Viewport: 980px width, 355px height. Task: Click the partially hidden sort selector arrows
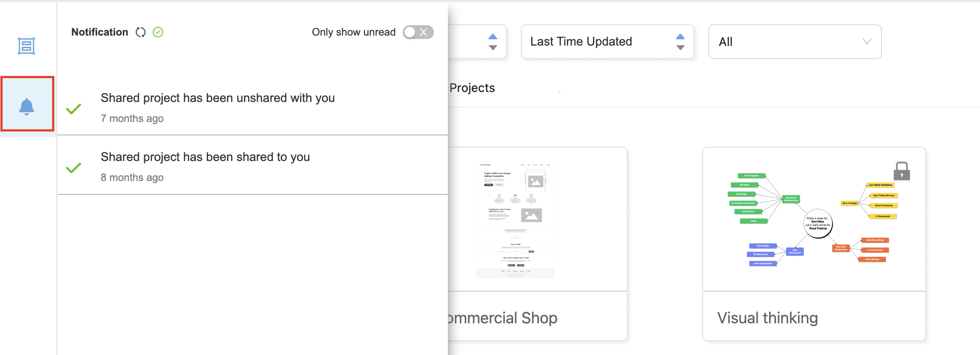(x=493, y=42)
